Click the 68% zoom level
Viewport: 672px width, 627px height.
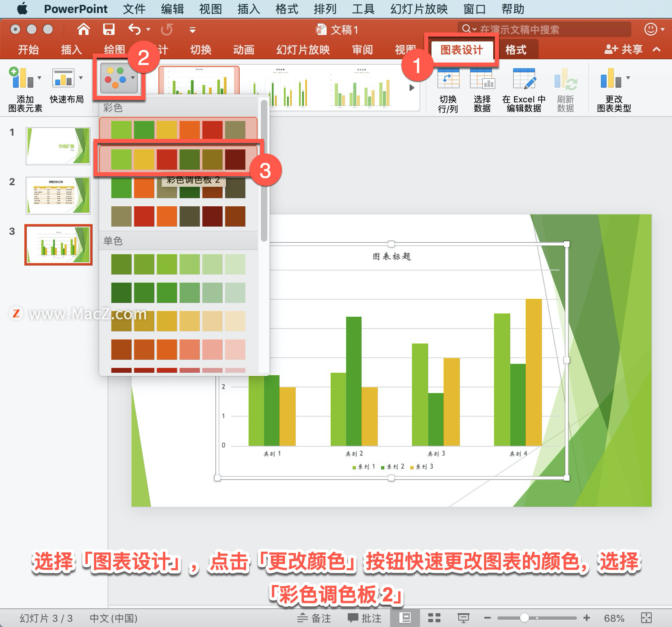tap(614, 618)
